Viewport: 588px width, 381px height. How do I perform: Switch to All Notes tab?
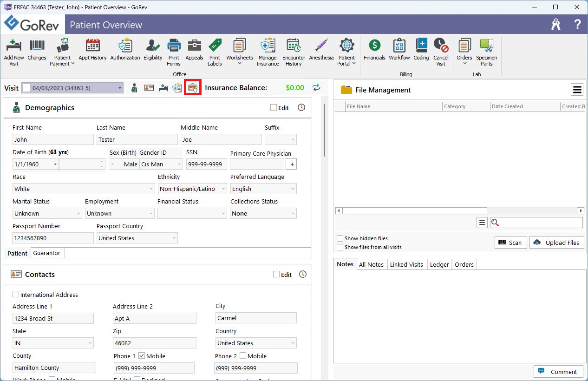point(371,264)
